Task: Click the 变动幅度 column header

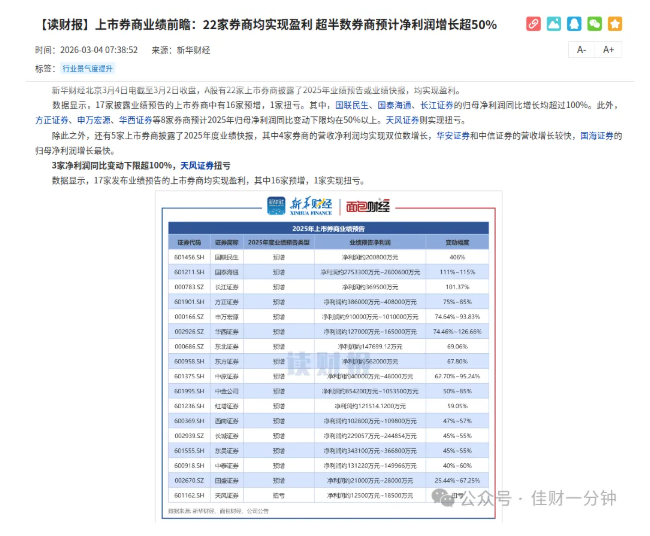Action: [x=457, y=242]
